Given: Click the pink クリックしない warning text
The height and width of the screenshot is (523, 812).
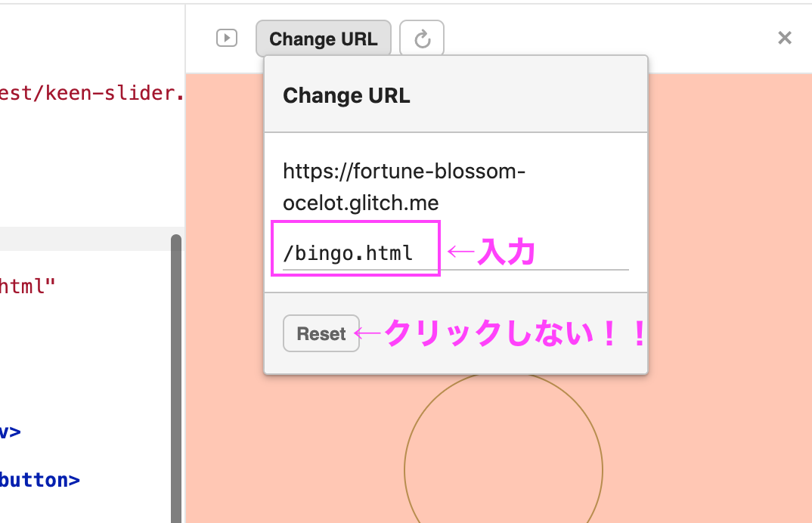Looking at the screenshot, I should pos(514,333).
